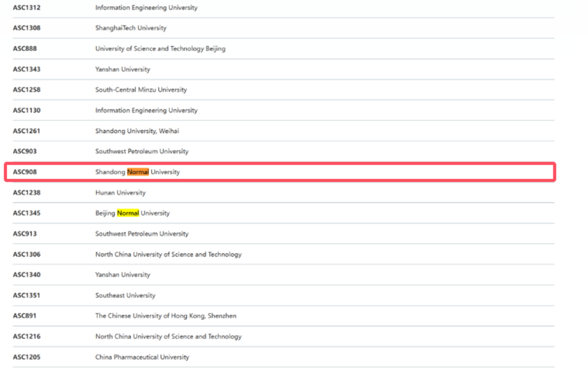The width and height of the screenshot is (588, 373).
Task: Select team ID ASC1345
Action: pyautogui.click(x=27, y=213)
